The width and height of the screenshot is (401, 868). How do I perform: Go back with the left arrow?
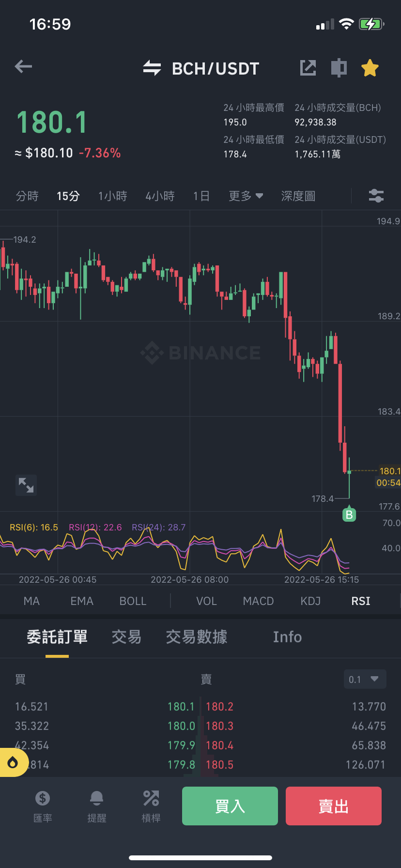point(23,67)
